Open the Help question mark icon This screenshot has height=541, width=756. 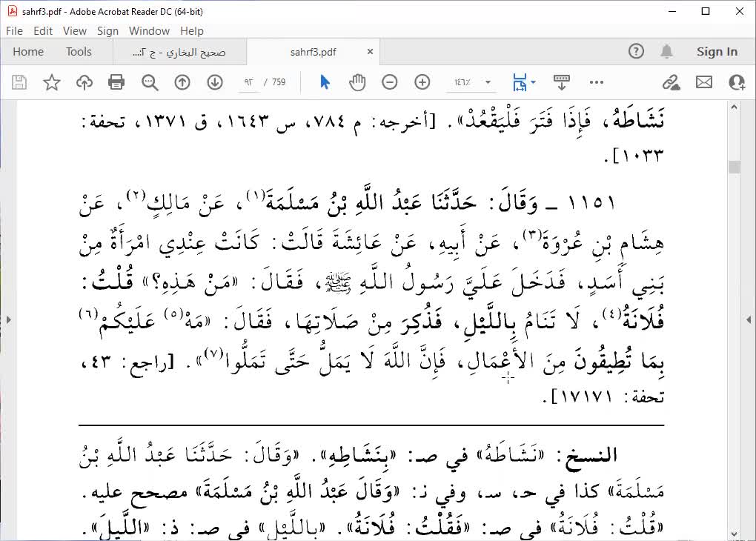(x=636, y=51)
